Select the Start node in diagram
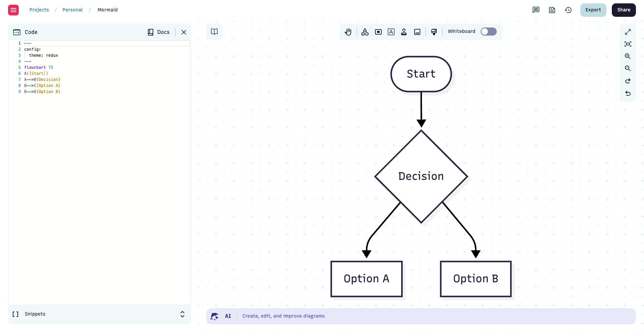This screenshot has height=332, width=644. 421,74
